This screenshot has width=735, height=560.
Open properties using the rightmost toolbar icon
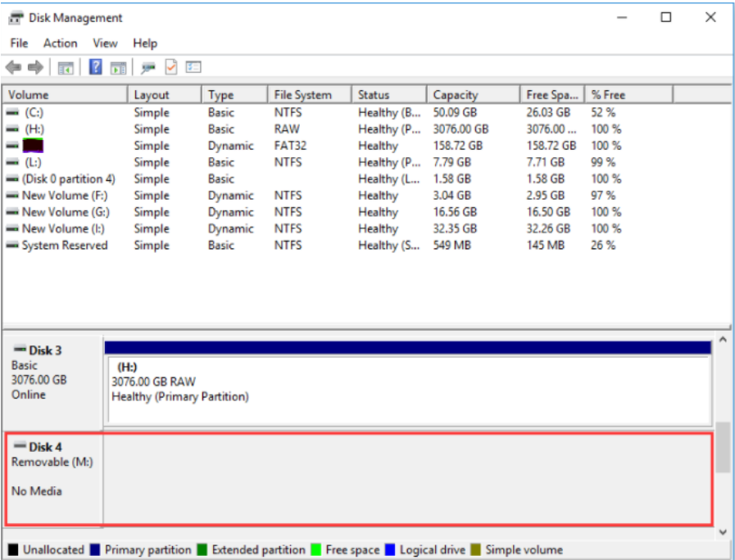[192, 67]
